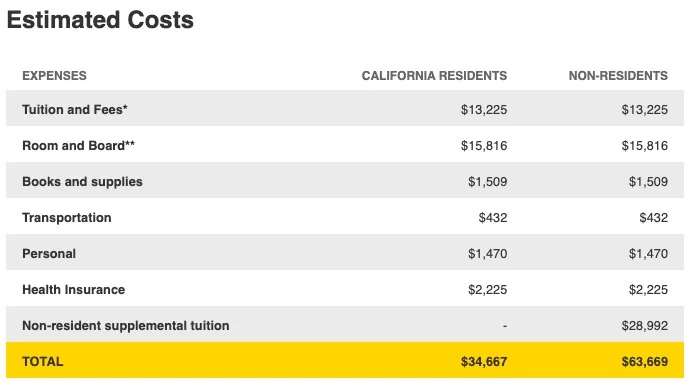Image resolution: width=688 pixels, height=381 pixels.
Task: Select the Tuition and Fees row label
Action: click(x=75, y=109)
